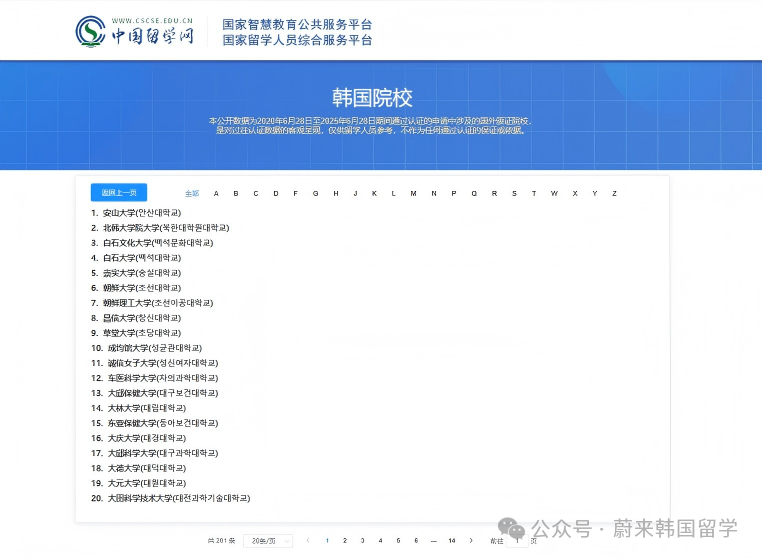Click list entry 车医科学大学
Viewport: 762px width, 559px height.
click(155, 378)
